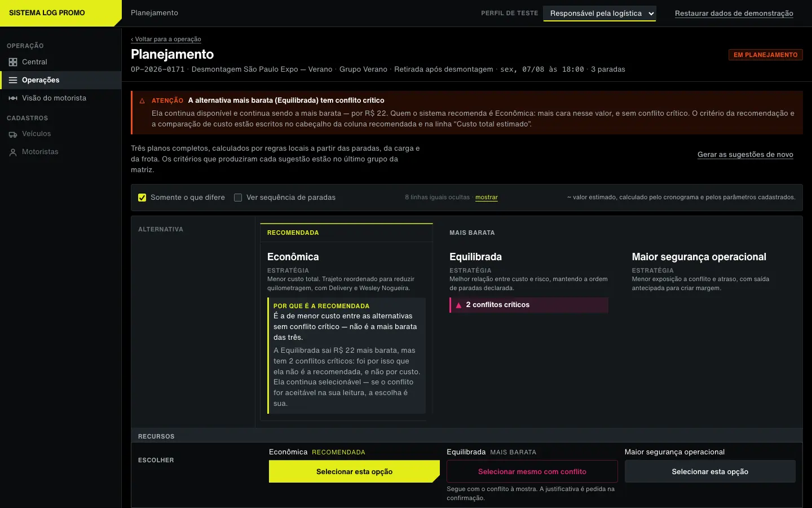Screen dimensions: 812x508
Task: Click the triangle icon on 2 conflitos críticos
Action: coord(458,305)
